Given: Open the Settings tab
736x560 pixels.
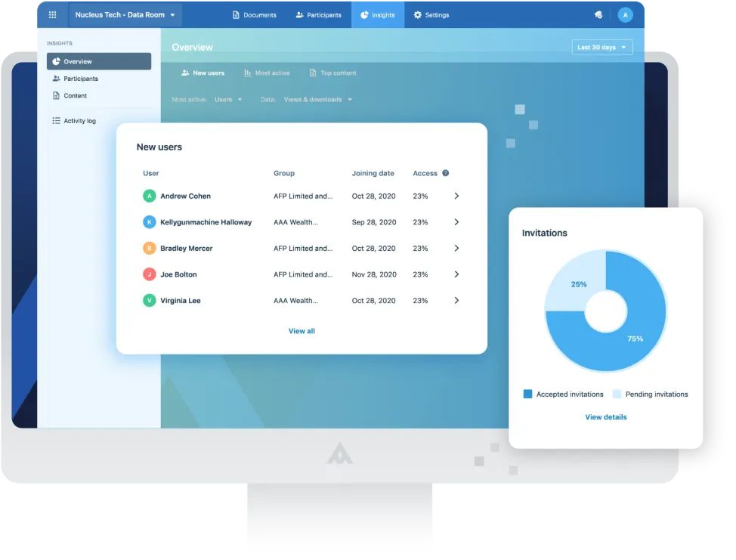Looking at the screenshot, I should click(x=431, y=15).
